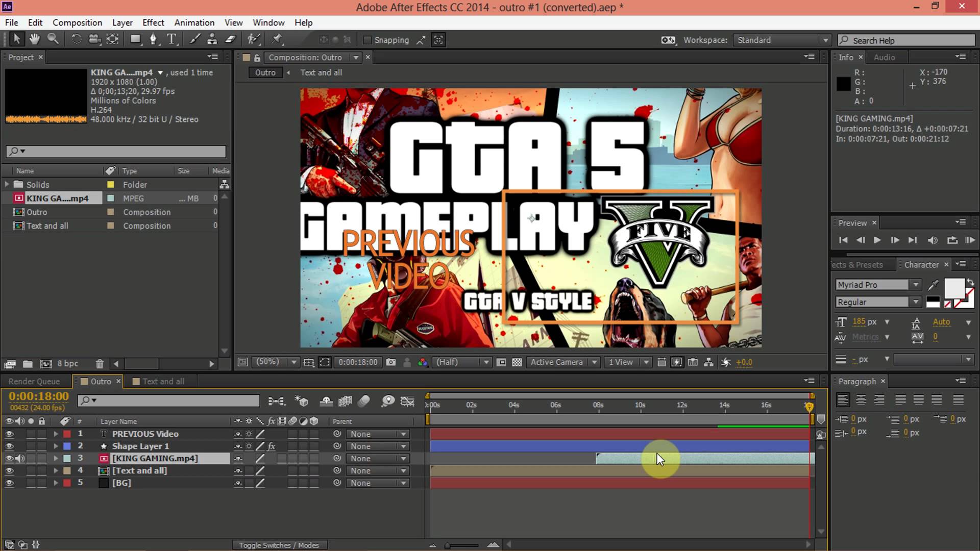Switch to the Render Queue tab
Image resolution: width=980 pixels, height=551 pixels.
pyautogui.click(x=34, y=382)
